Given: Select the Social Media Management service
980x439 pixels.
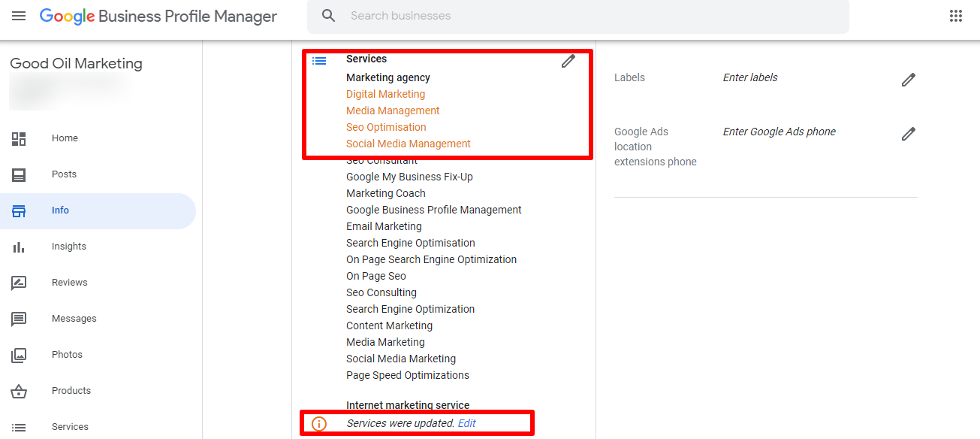Looking at the screenshot, I should pyautogui.click(x=409, y=144).
